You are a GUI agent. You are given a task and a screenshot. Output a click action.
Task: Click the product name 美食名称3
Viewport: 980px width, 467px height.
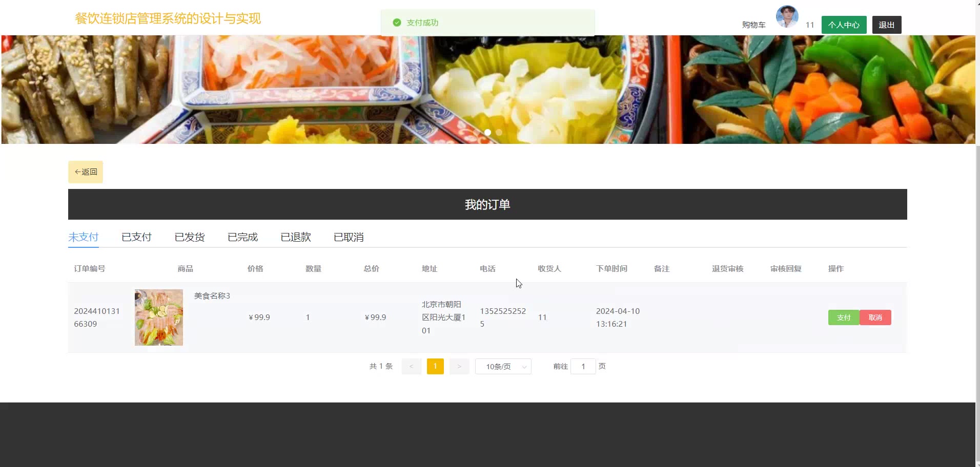212,296
